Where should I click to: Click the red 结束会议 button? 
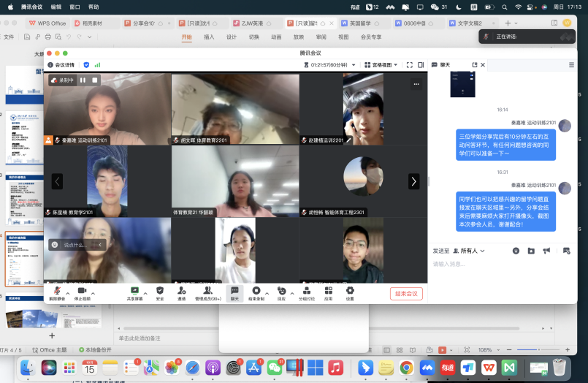pos(406,294)
